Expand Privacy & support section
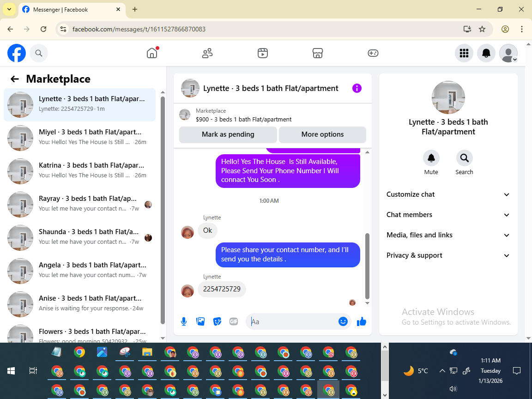532x399 pixels. click(448, 255)
